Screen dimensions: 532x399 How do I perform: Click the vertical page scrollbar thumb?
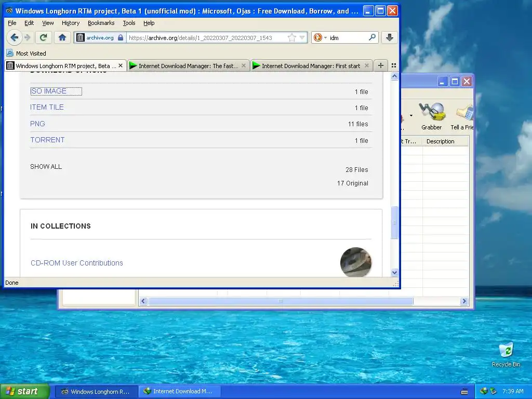(x=394, y=222)
